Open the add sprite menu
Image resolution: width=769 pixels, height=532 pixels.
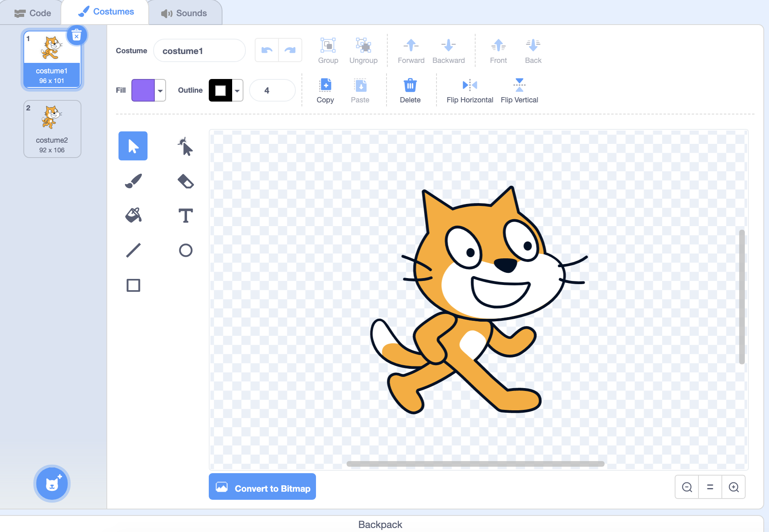pyautogui.click(x=52, y=484)
